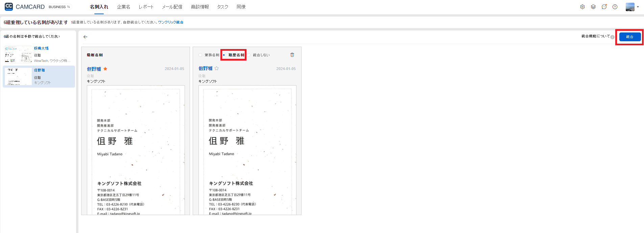The height and width of the screenshot is (233, 644).
Task: Click the 6組重複している名刺があります heading
Action: click(36, 22)
